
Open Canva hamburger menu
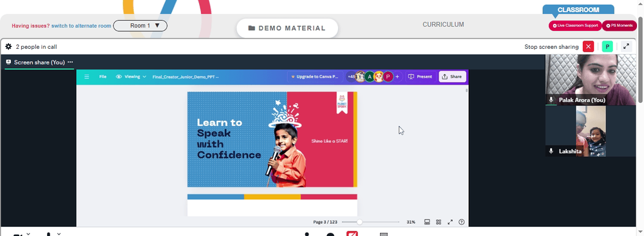tap(87, 77)
